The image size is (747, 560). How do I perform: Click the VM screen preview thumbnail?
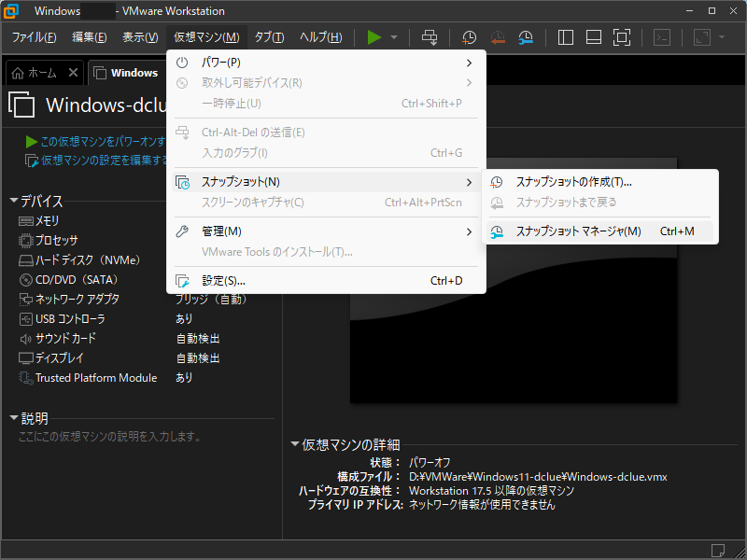514,281
